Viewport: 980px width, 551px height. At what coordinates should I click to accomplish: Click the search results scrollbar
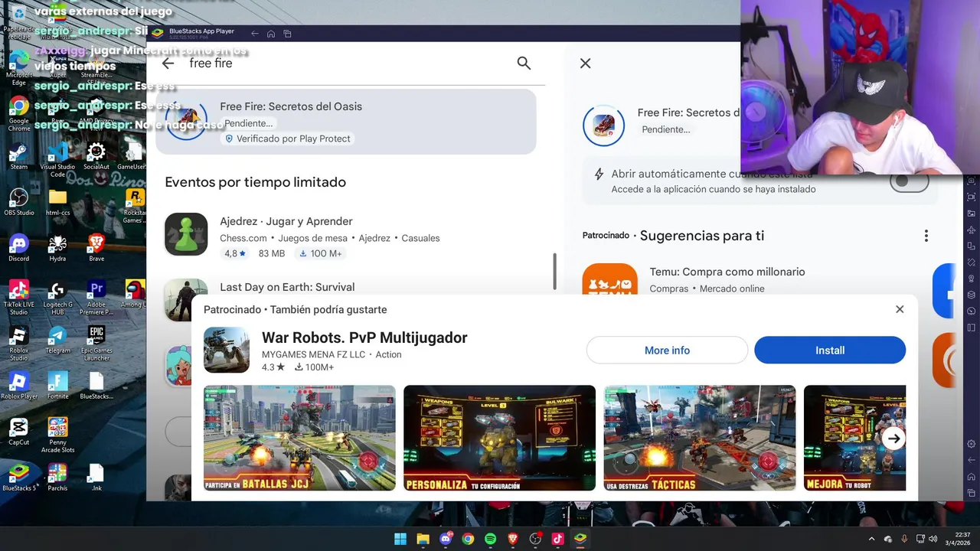pos(554,272)
